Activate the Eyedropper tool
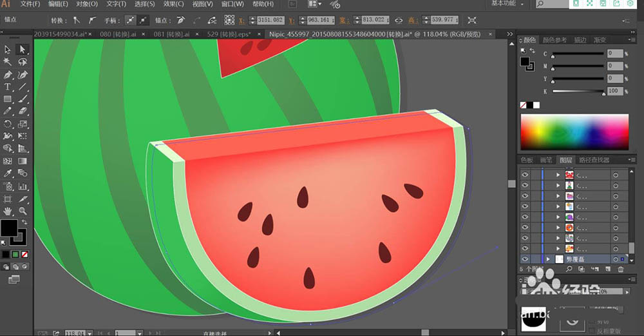Screen dimensions: 644x336 coord(8,173)
